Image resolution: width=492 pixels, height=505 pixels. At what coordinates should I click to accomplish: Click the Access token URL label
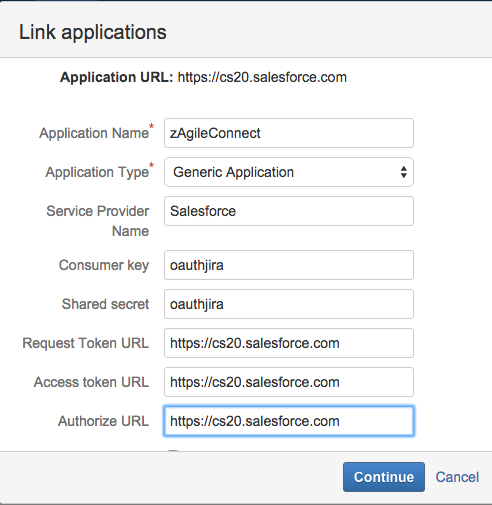click(x=91, y=382)
